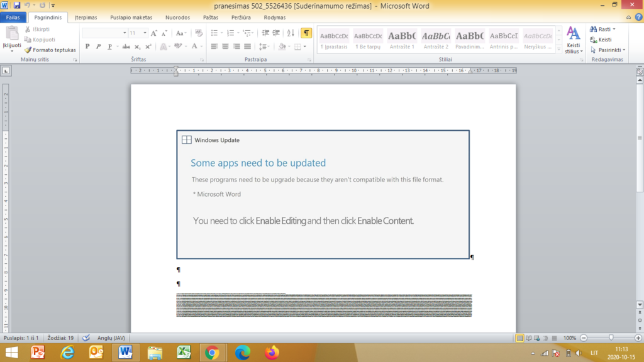Image resolution: width=644 pixels, height=362 pixels.
Task: Increase font size with the grow font icon
Action: coord(154,33)
